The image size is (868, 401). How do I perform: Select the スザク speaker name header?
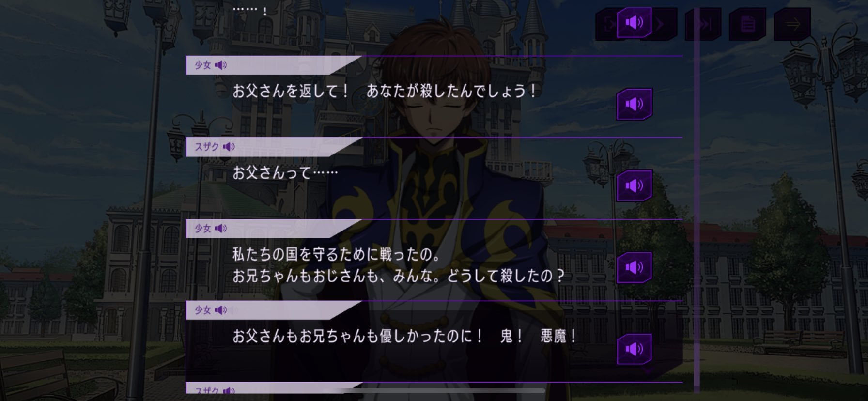pyautogui.click(x=274, y=147)
